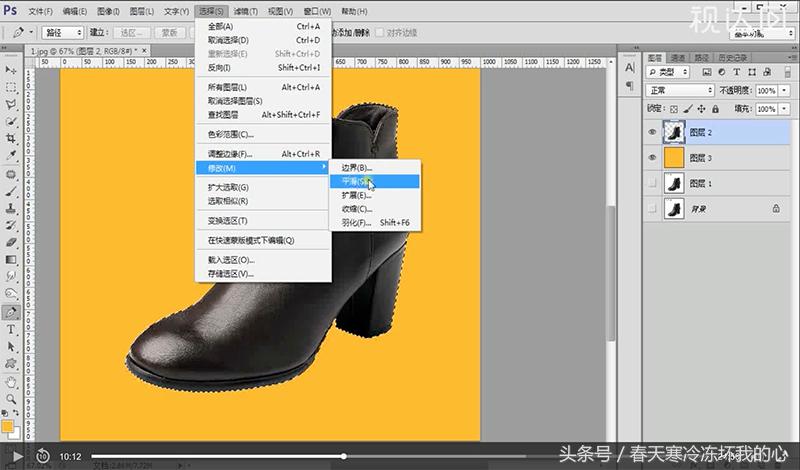Select the Spot Healing Brush tool
Image resolution: width=800 pixels, height=470 pixels.
tap(11, 175)
